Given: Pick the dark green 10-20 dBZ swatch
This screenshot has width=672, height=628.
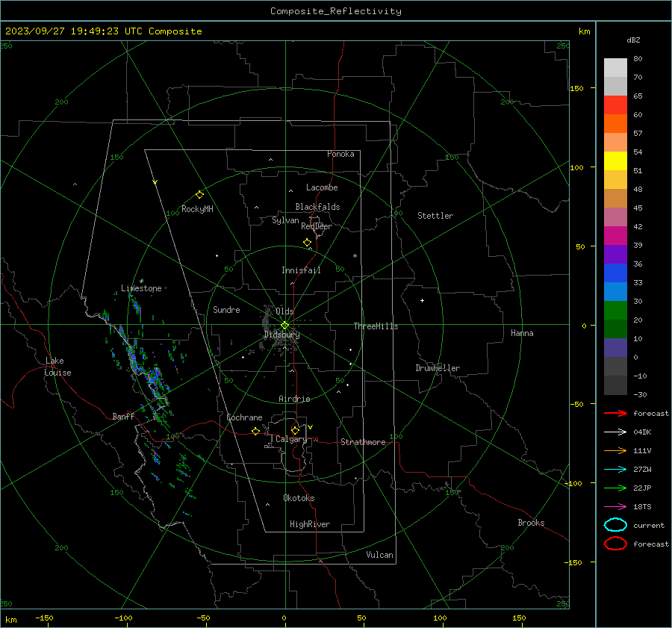Looking at the screenshot, I should [615, 329].
